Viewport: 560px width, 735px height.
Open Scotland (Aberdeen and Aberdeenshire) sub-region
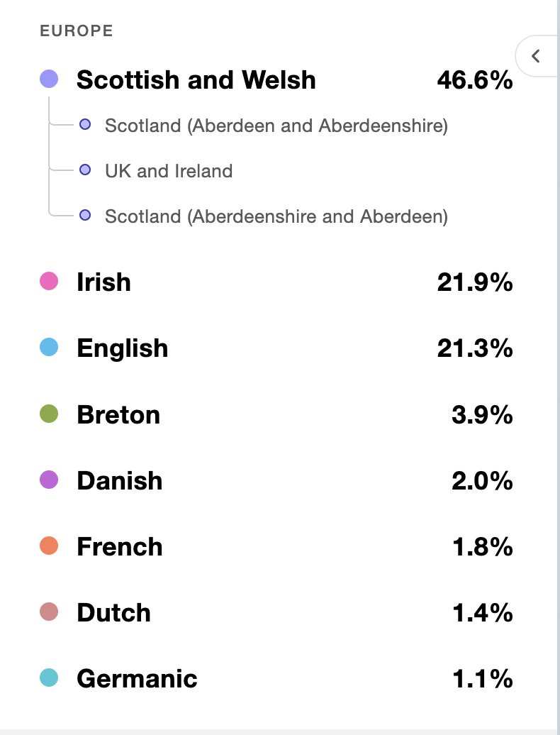[276, 126]
